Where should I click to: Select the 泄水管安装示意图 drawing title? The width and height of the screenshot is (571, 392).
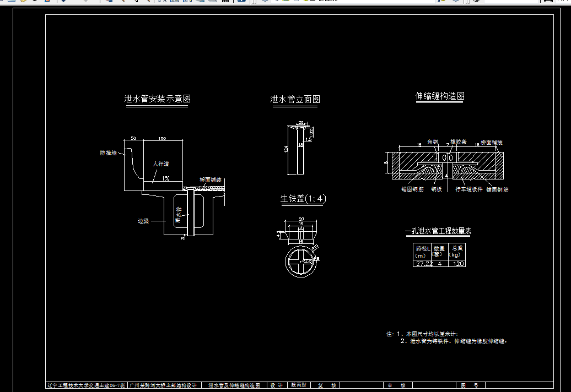click(x=157, y=99)
